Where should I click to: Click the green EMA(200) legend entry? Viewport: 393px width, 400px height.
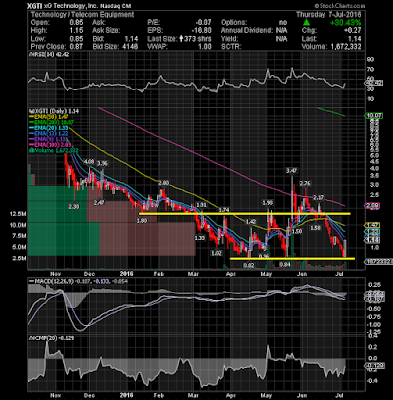point(51,122)
